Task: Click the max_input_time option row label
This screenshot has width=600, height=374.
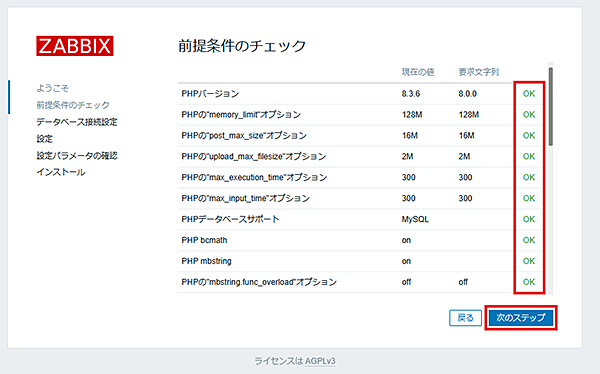Action: pyautogui.click(x=246, y=198)
